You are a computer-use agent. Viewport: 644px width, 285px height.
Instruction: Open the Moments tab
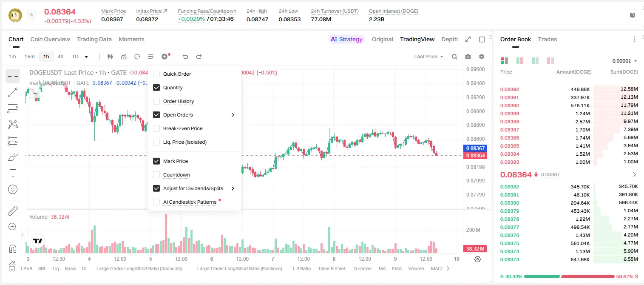tap(131, 39)
